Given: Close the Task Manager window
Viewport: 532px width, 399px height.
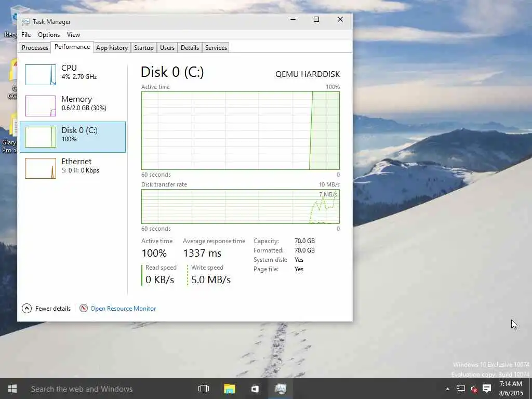Looking at the screenshot, I should pyautogui.click(x=340, y=20).
